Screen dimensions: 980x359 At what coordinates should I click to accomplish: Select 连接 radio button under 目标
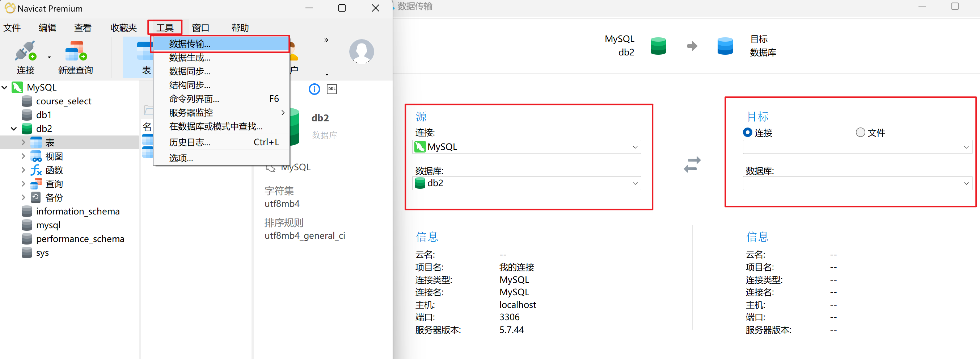[x=747, y=133]
